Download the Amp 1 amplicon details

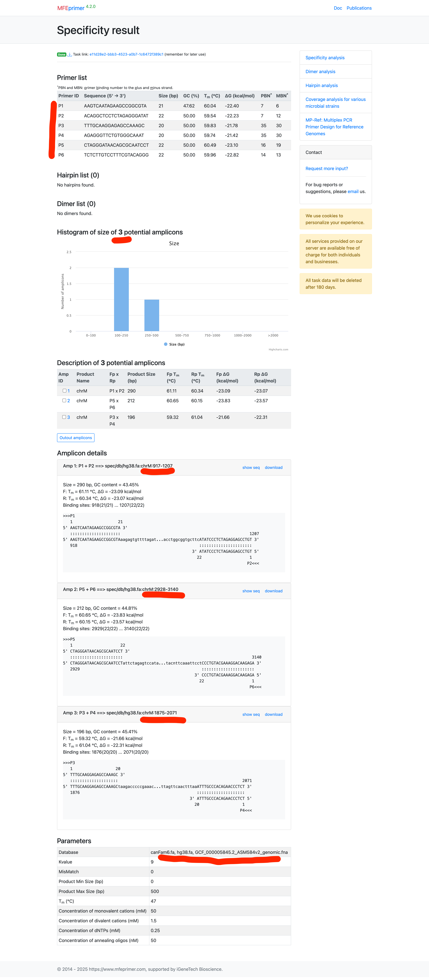[x=273, y=468]
